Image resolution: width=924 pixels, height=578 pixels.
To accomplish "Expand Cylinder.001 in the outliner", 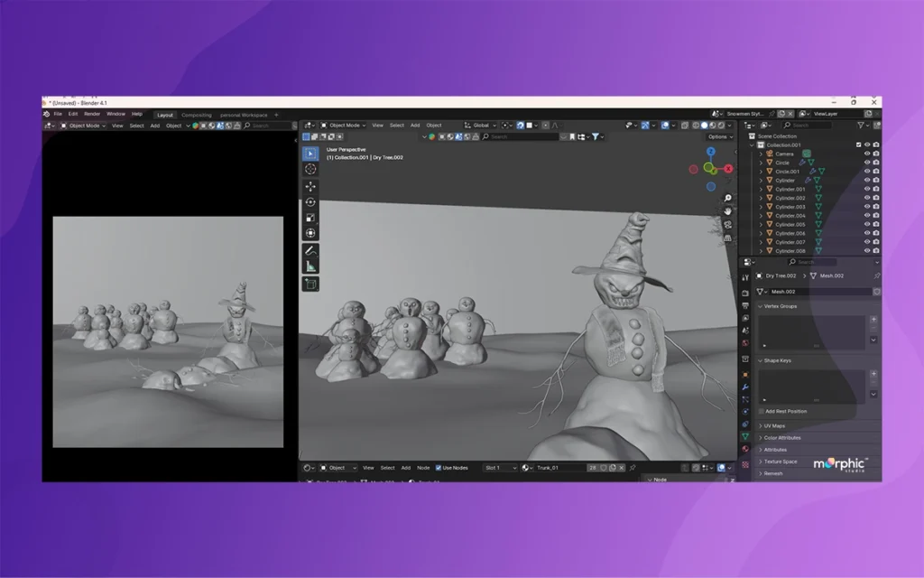I will [761, 189].
